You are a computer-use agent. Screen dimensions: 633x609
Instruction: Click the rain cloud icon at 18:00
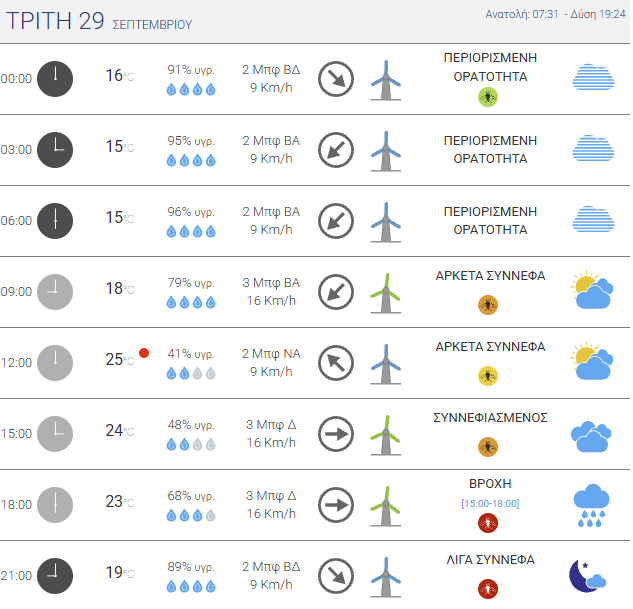591,506
